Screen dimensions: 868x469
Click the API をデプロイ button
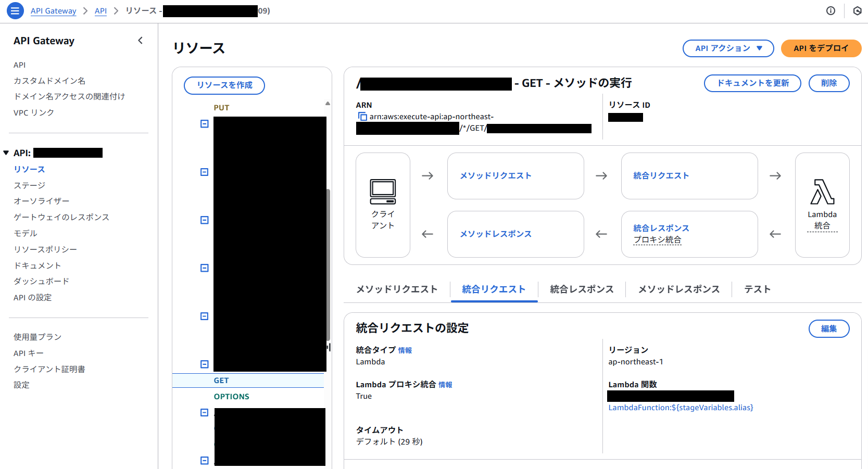821,48
